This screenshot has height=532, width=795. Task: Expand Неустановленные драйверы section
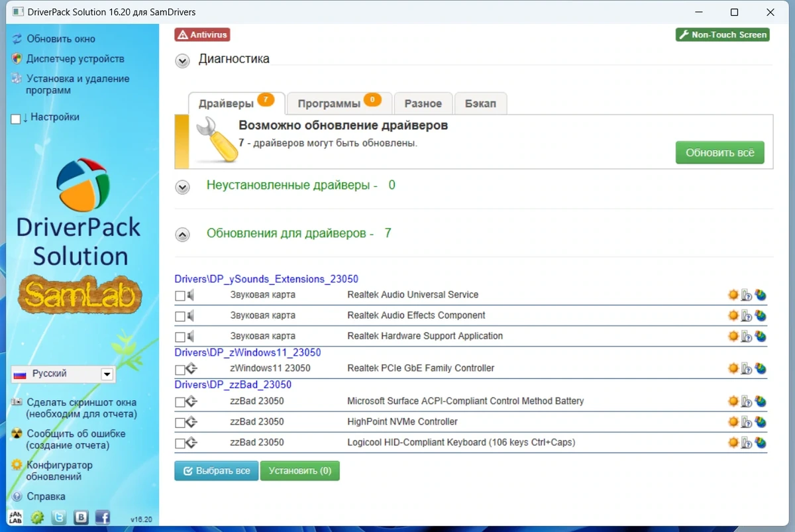tap(182, 187)
